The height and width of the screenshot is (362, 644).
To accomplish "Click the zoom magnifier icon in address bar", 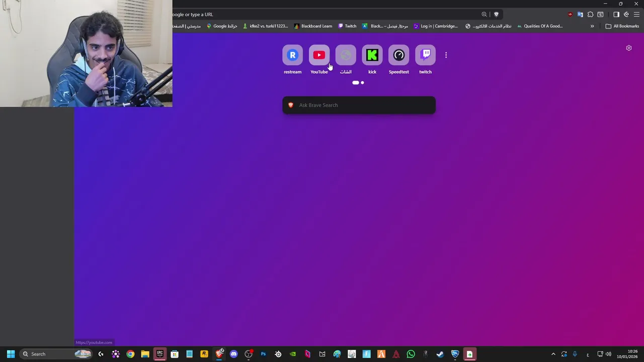I will 484,14.
